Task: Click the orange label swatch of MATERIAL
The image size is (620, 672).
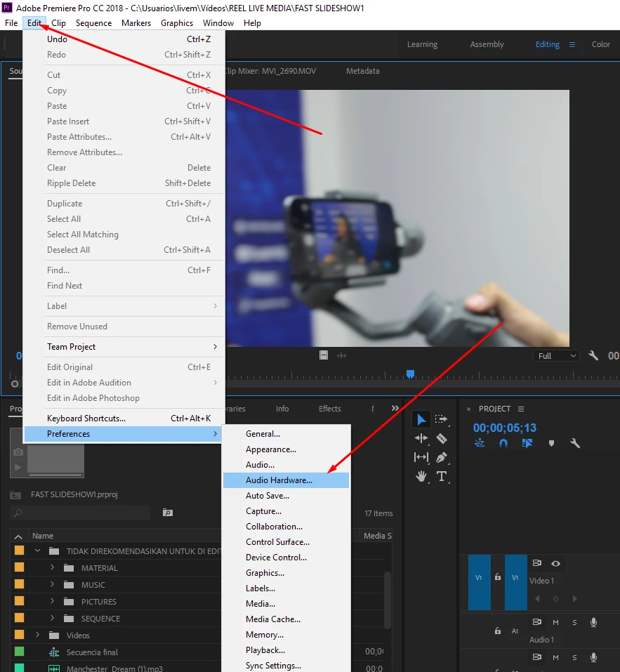Action: pyautogui.click(x=19, y=567)
